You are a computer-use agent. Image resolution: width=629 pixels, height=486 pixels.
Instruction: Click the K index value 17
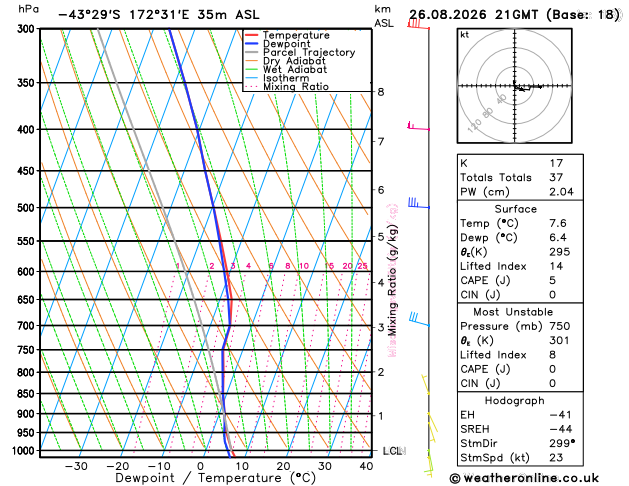(556, 163)
